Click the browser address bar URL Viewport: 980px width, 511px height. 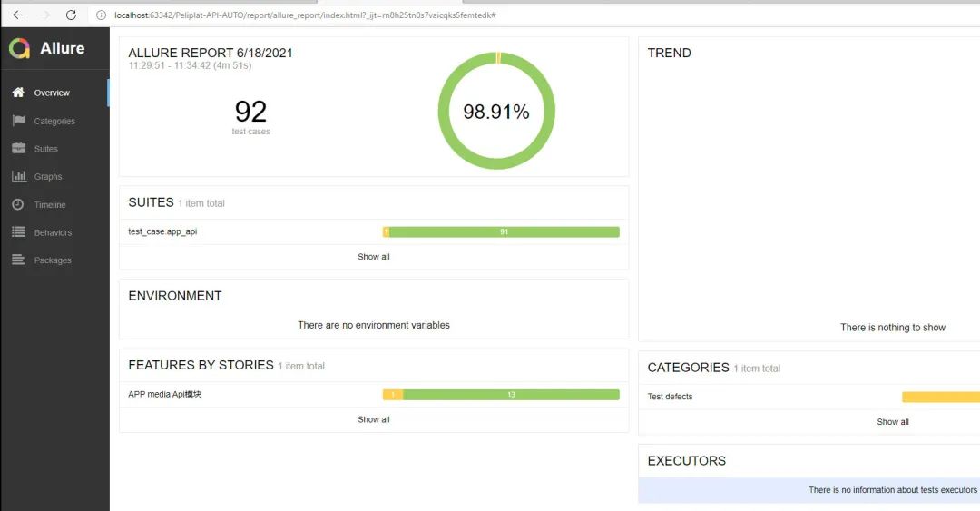coord(305,15)
